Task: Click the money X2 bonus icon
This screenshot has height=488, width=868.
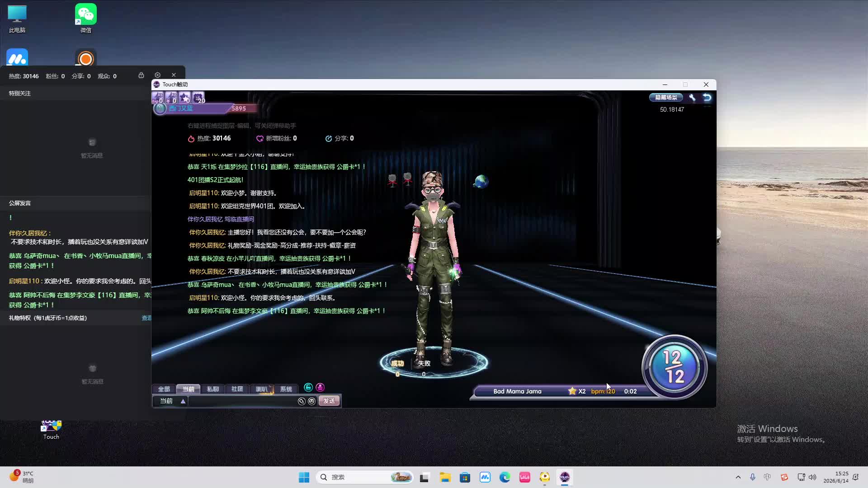Action: click(x=171, y=98)
